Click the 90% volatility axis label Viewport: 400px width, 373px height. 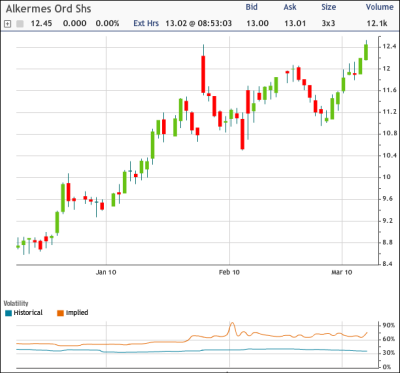point(389,325)
